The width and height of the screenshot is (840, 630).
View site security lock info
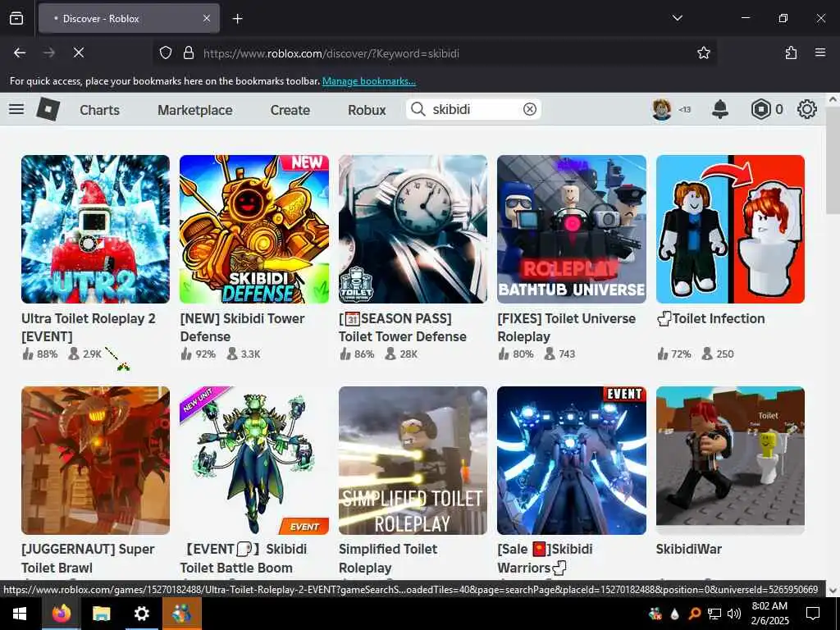(188, 52)
